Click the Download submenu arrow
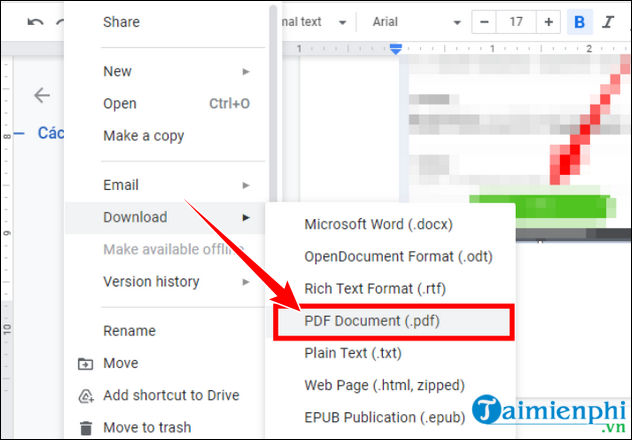 pos(245,218)
